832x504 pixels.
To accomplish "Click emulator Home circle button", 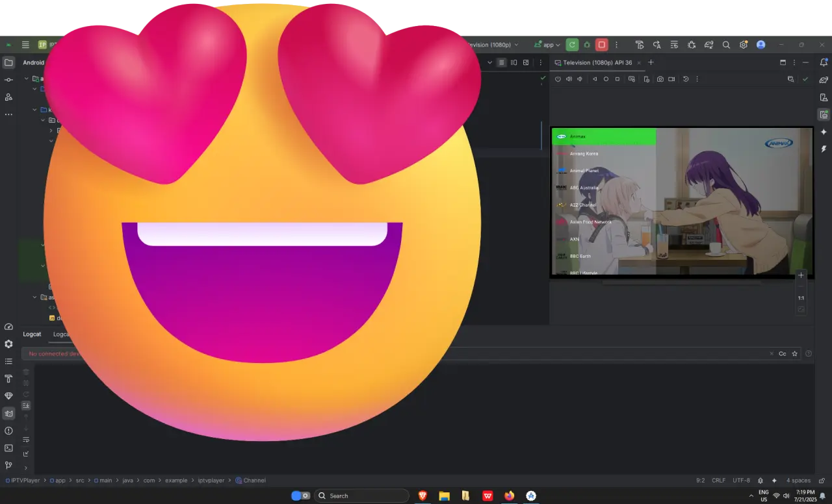I will pos(606,79).
